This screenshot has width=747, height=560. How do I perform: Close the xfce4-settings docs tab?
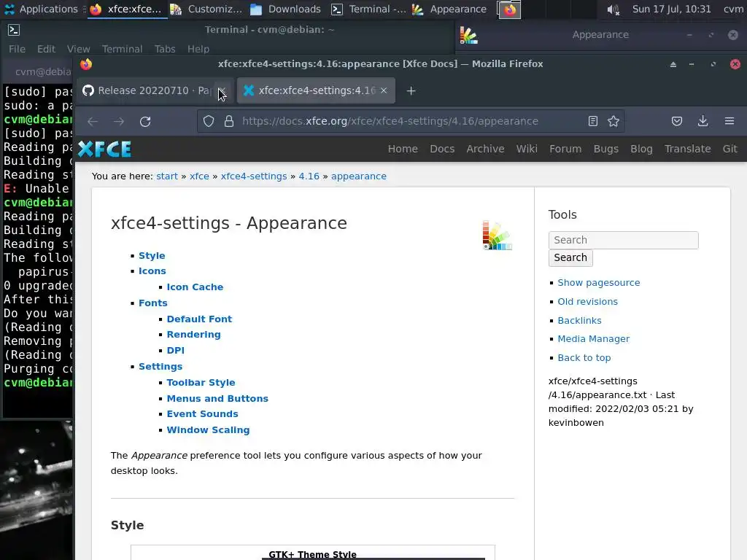pyautogui.click(x=384, y=90)
